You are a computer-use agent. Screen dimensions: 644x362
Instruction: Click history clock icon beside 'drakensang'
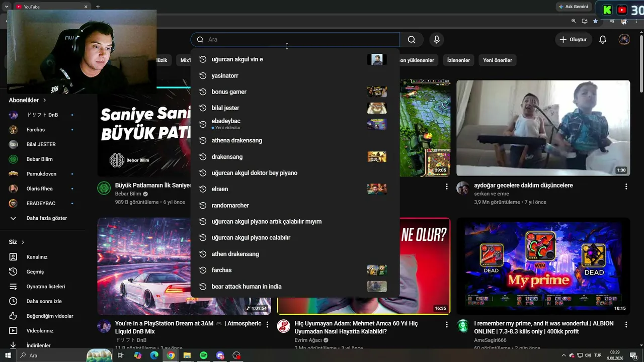pyautogui.click(x=203, y=157)
